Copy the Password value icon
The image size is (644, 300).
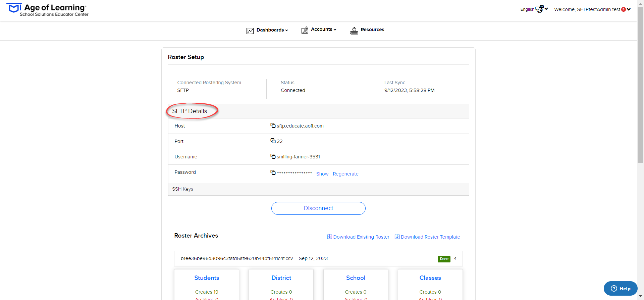[273, 172]
